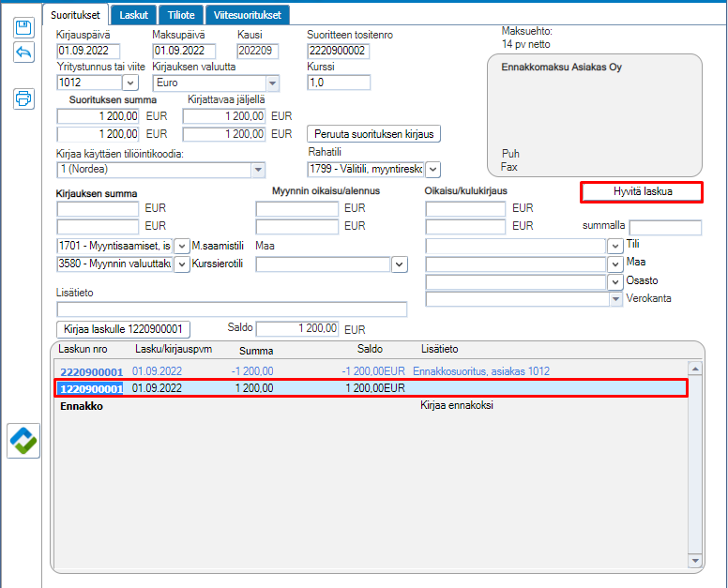Click the summalla amount field

pos(665,228)
